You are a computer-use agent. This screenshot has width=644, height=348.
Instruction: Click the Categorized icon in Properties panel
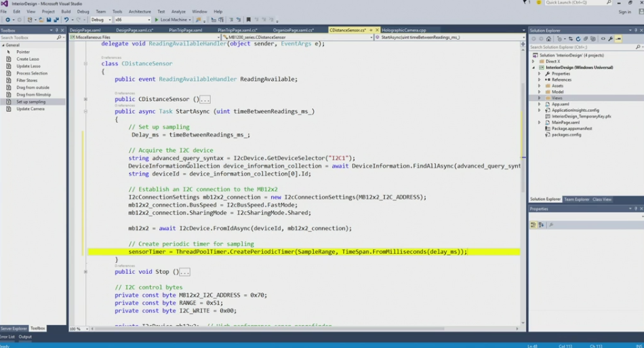click(x=533, y=225)
